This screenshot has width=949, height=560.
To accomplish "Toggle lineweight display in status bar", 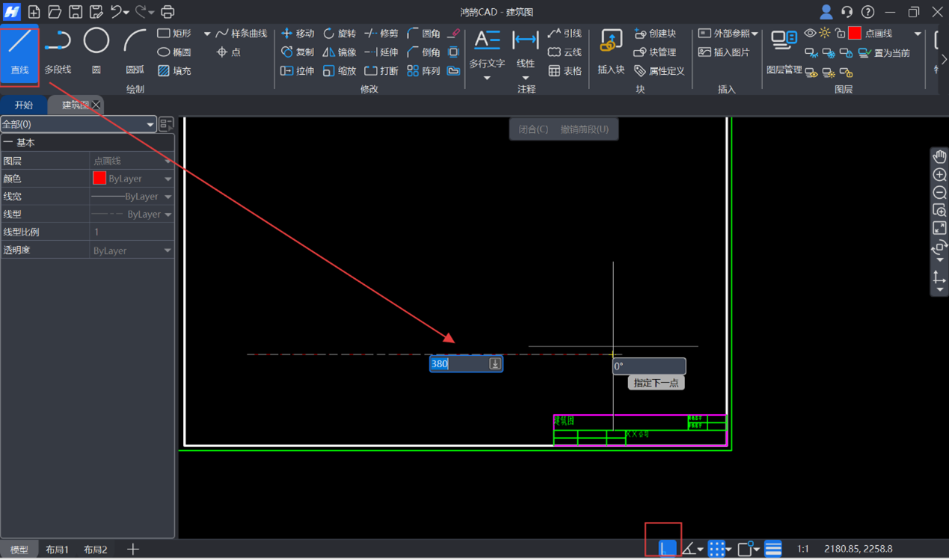I will [x=773, y=550].
